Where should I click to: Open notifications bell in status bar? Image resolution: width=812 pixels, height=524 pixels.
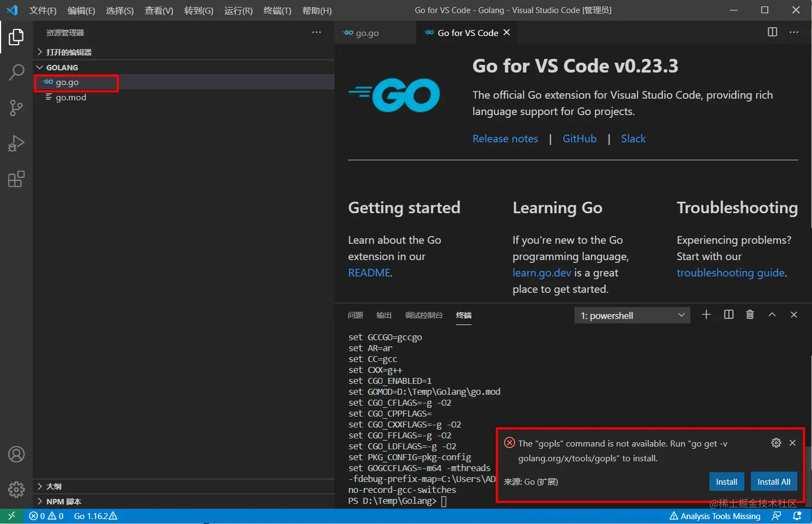(797, 516)
